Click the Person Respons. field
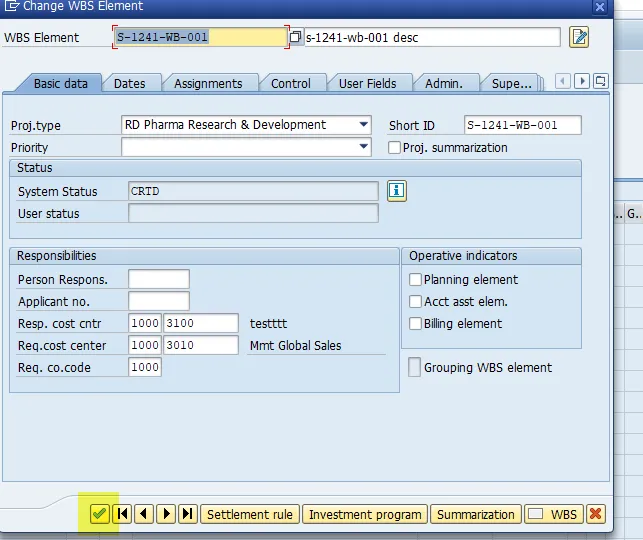The height and width of the screenshot is (540, 643). coord(159,279)
